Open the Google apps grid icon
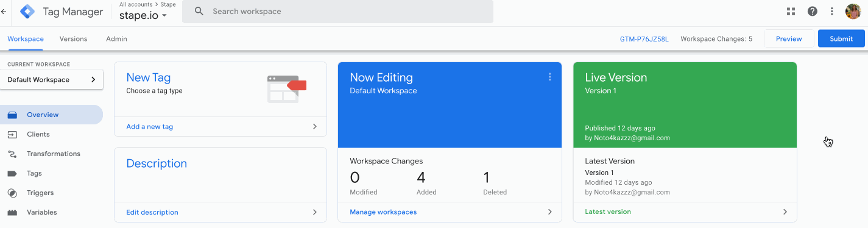This screenshot has height=228, width=868. click(791, 11)
